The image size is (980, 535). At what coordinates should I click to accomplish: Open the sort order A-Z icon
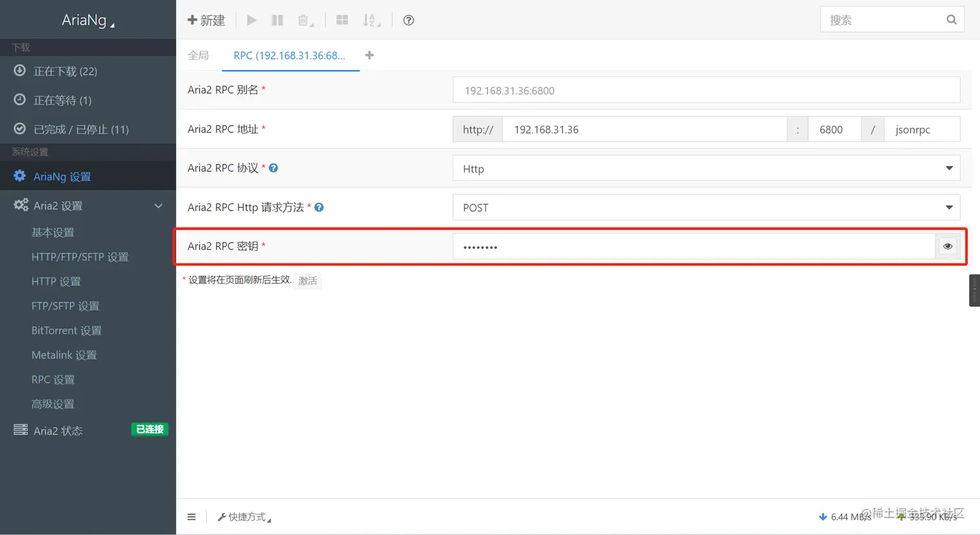click(x=371, y=20)
